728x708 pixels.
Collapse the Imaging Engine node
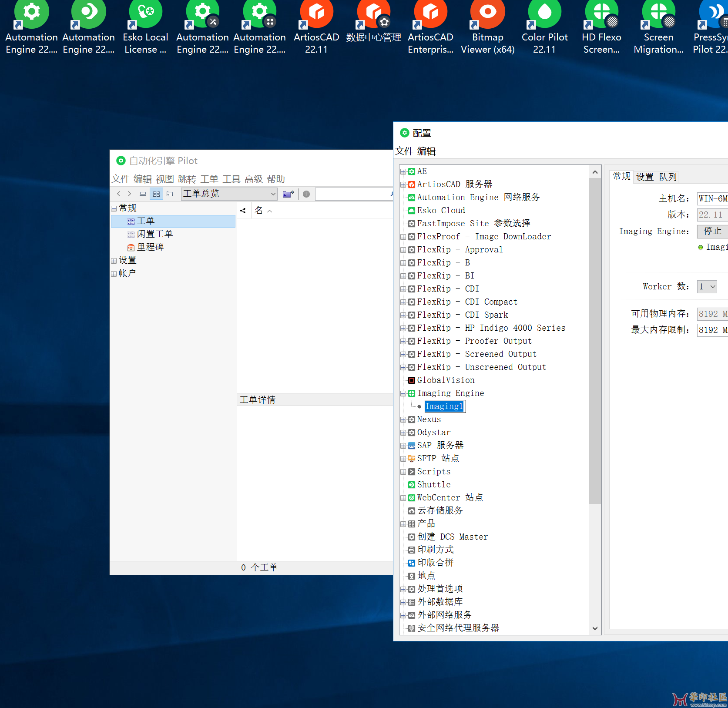(403, 394)
